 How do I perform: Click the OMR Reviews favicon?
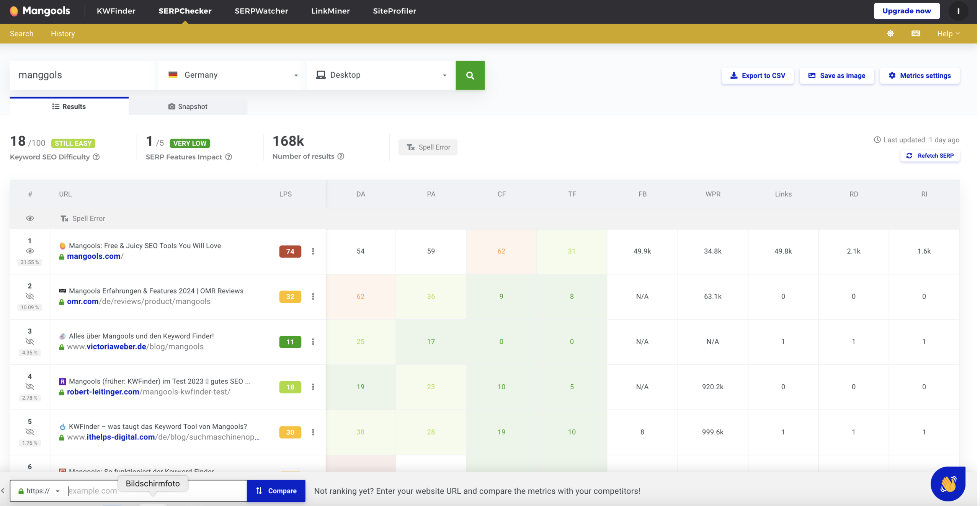[62, 291]
